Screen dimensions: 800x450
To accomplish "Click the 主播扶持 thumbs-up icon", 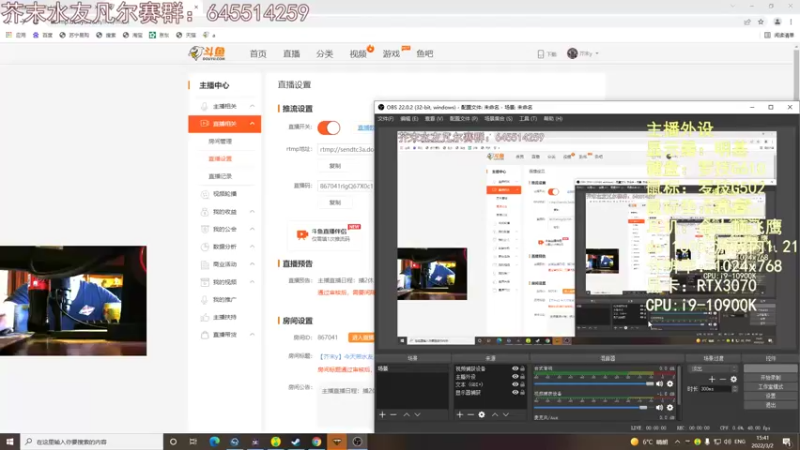I will 205,317.
